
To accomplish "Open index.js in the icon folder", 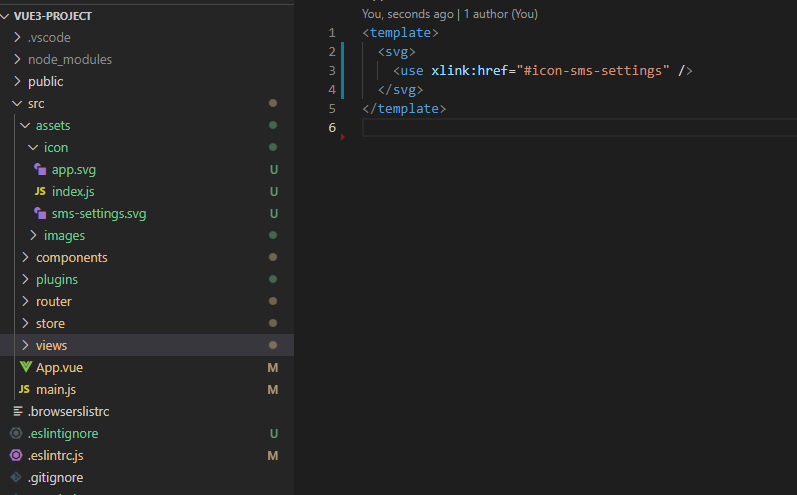I will coord(73,192).
